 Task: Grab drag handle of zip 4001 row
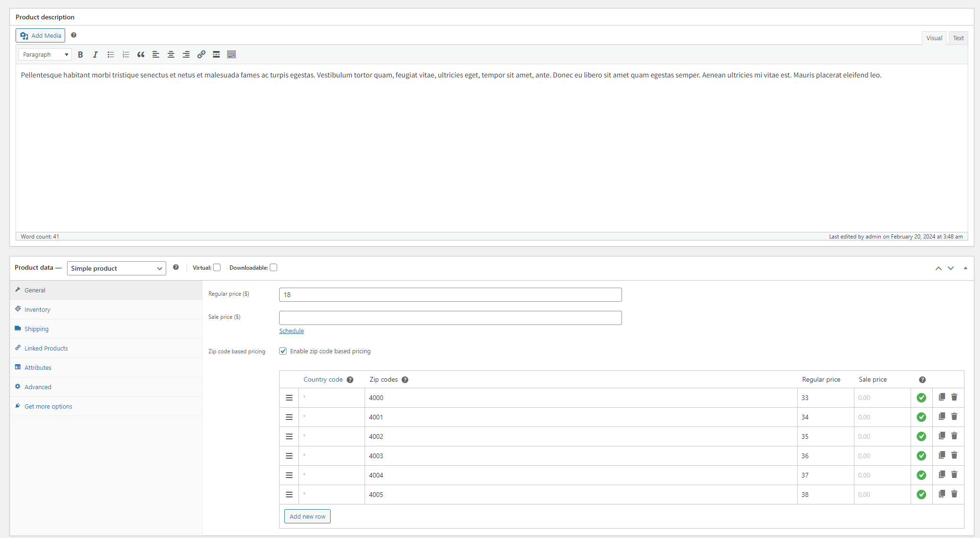tap(289, 417)
